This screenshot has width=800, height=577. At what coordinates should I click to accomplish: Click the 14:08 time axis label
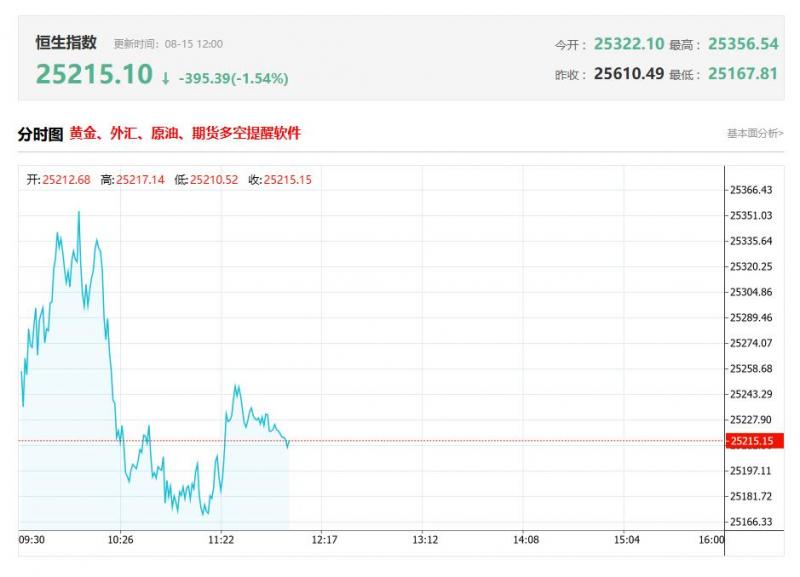point(526,540)
